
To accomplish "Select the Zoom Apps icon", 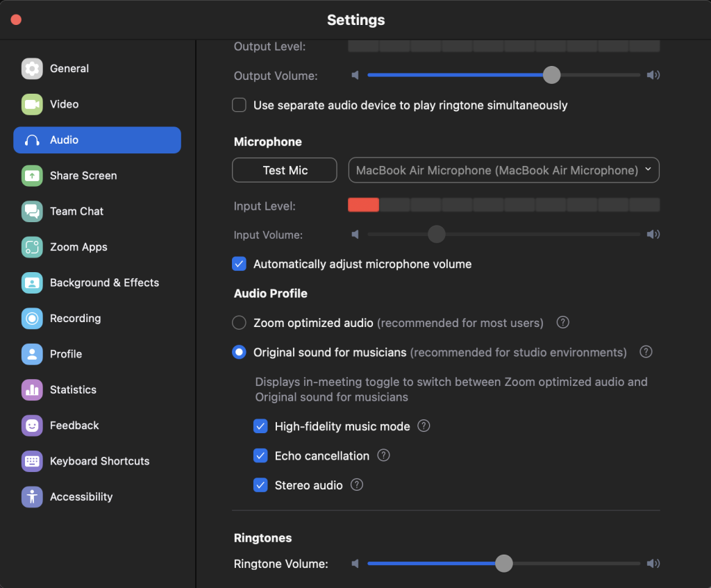I will pyautogui.click(x=32, y=247).
